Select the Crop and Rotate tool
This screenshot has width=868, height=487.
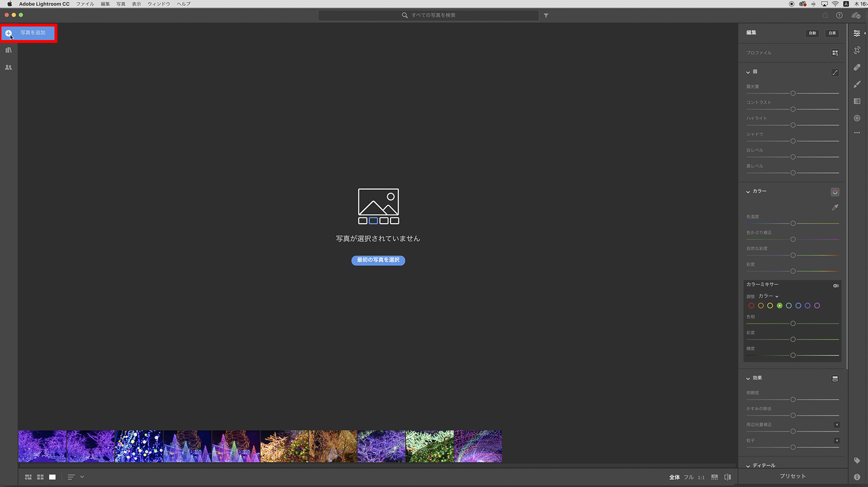(857, 50)
